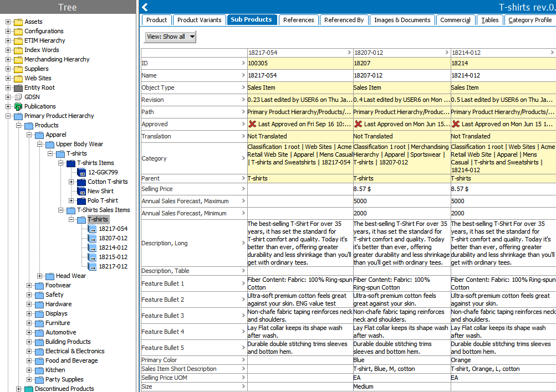Open the Category Profile tab
Image resolution: width=556 pixels, height=392 pixels.
tap(530, 20)
